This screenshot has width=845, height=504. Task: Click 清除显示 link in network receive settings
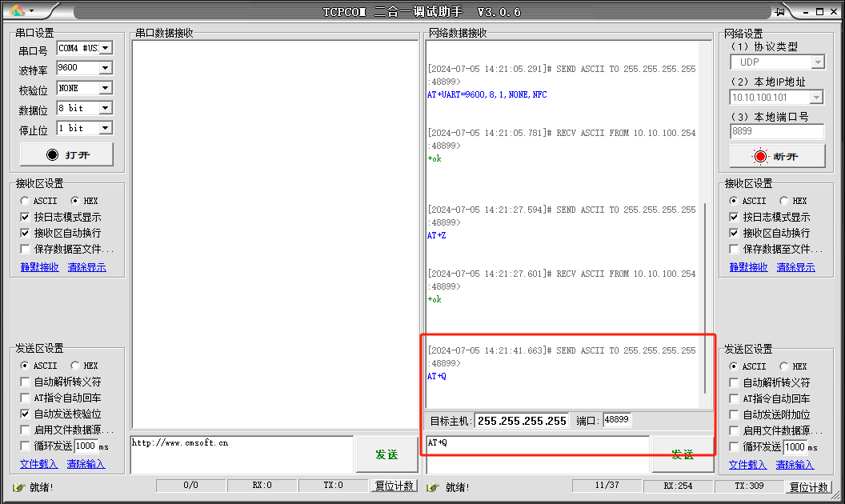pyautogui.click(x=795, y=267)
